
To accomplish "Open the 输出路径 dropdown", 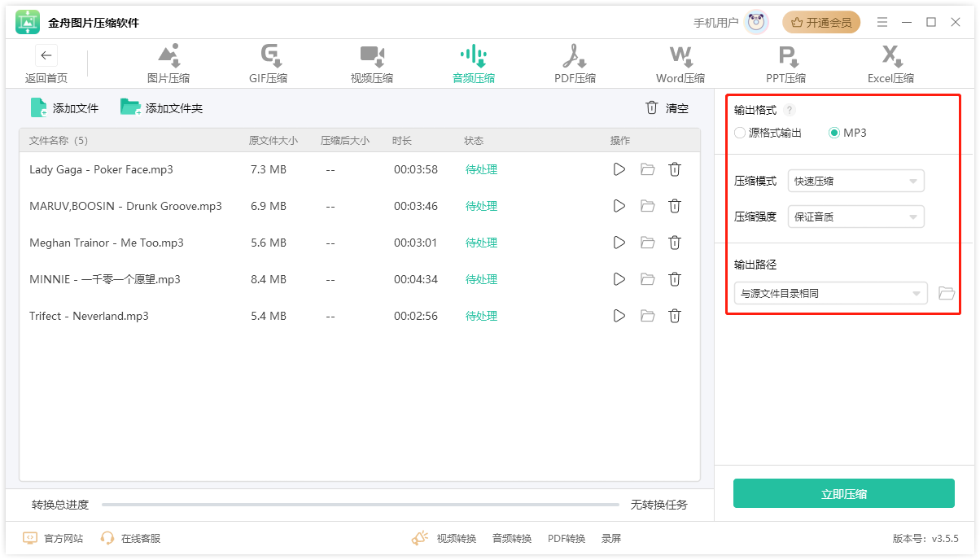I will pos(830,293).
